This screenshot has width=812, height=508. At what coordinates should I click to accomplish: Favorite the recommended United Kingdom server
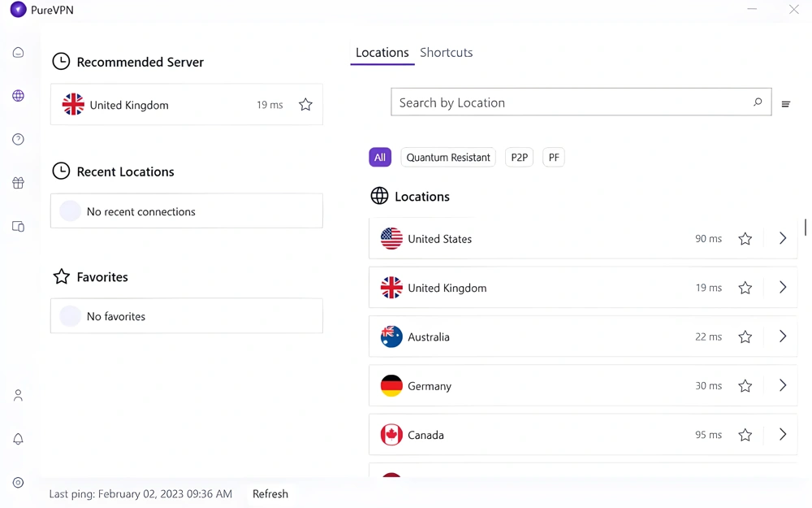click(305, 105)
